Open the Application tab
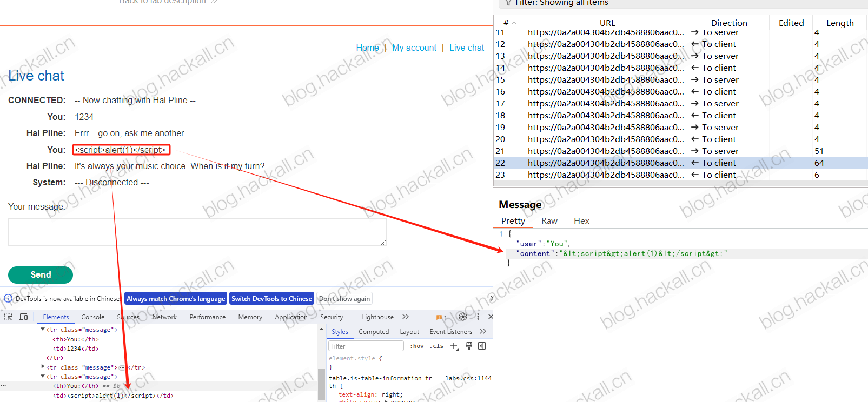 (x=291, y=317)
